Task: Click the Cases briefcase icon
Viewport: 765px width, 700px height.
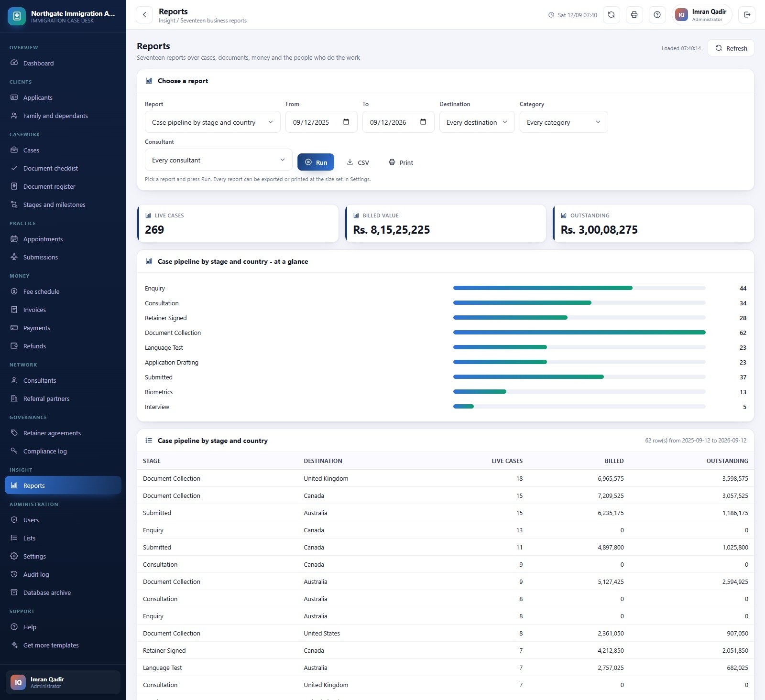Action: pyautogui.click(x=14, y=150)
